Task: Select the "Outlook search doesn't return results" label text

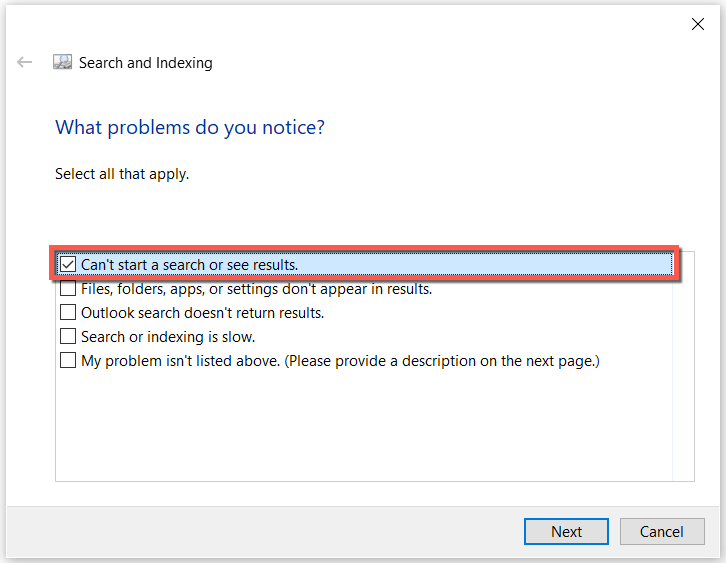Action: pos(203,313)
